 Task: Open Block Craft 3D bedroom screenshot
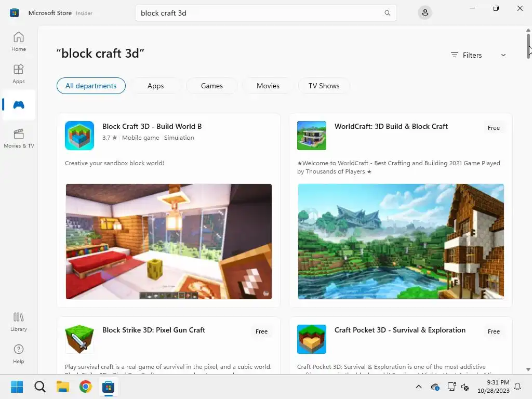coord(169,242)
